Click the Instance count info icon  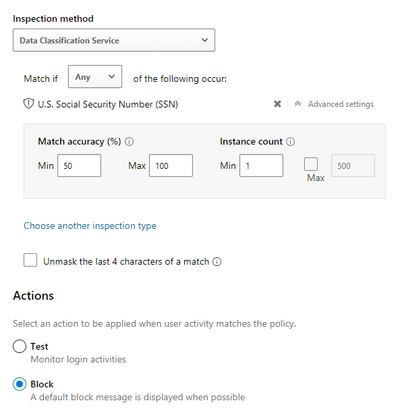coord(291,142)
